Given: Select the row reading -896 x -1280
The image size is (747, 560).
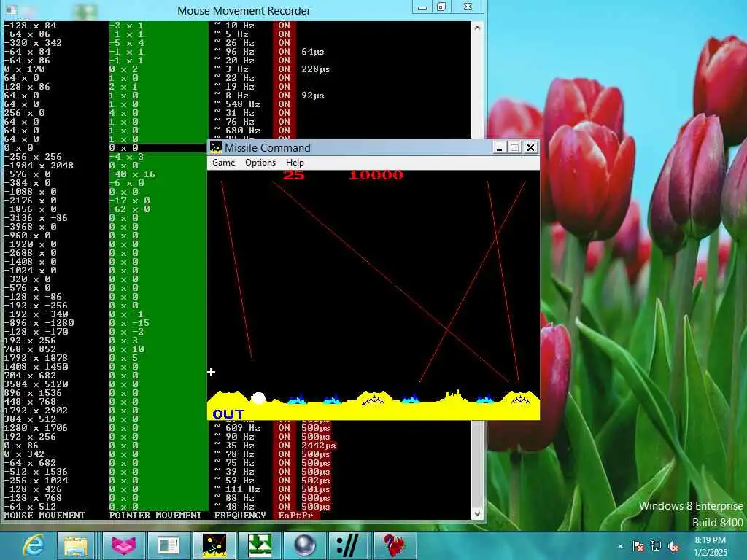Looking at the screenshot, I should [39, 323].
